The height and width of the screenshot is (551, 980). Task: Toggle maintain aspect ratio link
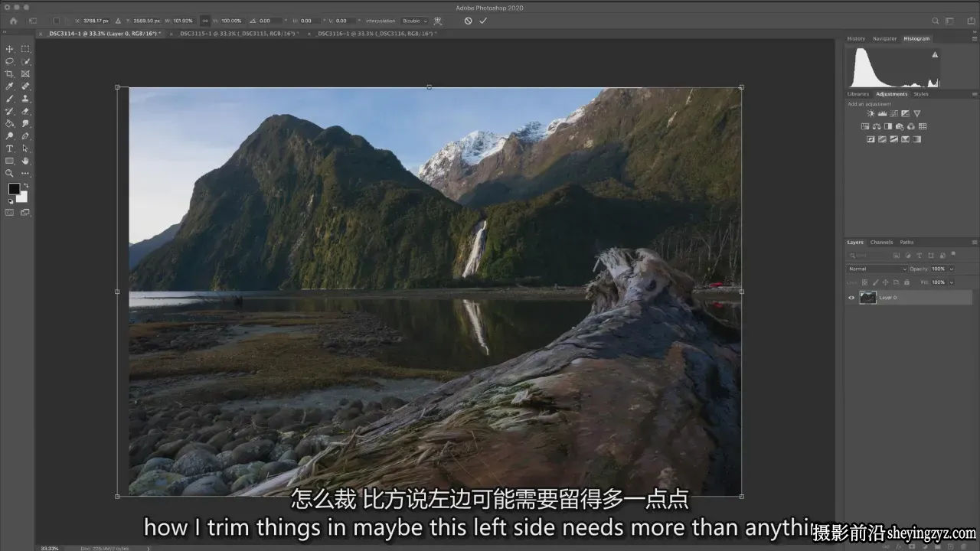(205, 21)
